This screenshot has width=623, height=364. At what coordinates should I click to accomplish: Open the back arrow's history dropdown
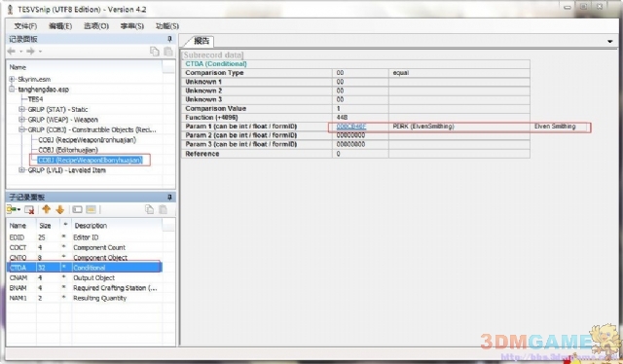coord(21,52)
